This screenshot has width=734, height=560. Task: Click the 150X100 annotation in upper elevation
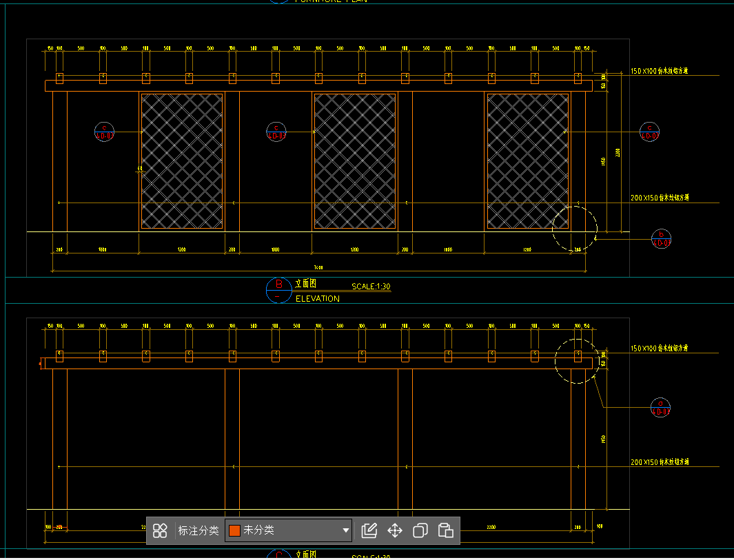tap(659, 71)
